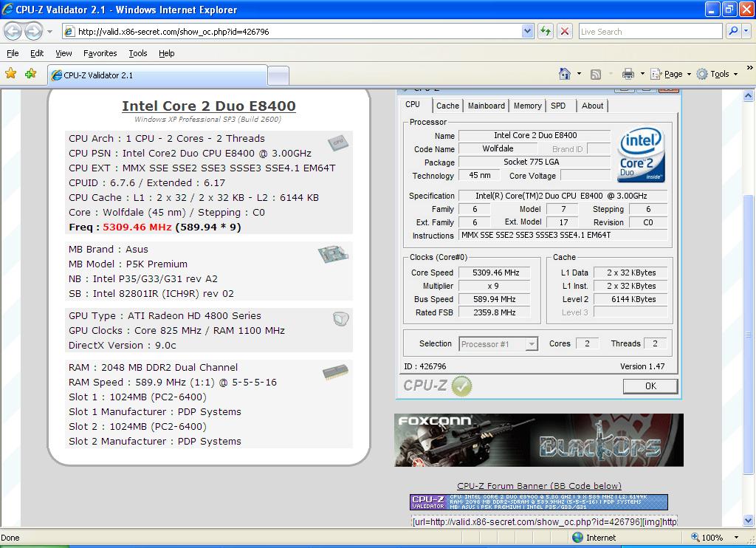Click the OK button in CPU-Z
Viewport: 756px width, 548px height.
point(650,386)
